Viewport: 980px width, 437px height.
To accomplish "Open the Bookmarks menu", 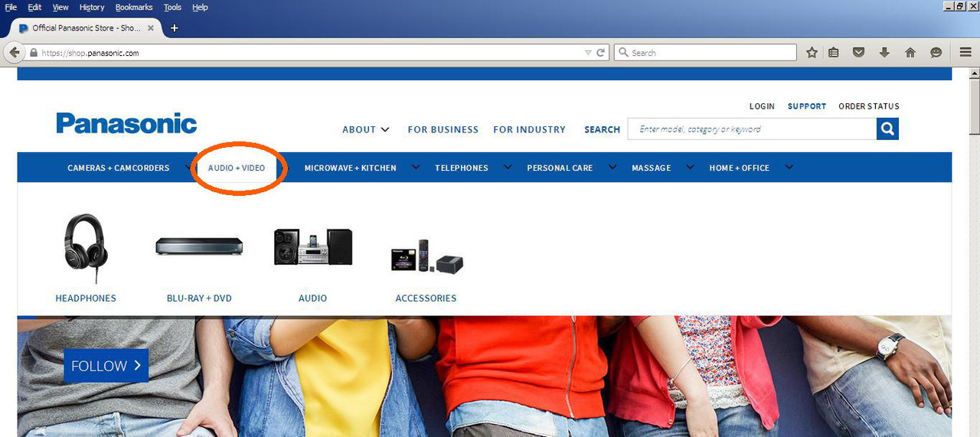I will (x=134, y=7).
